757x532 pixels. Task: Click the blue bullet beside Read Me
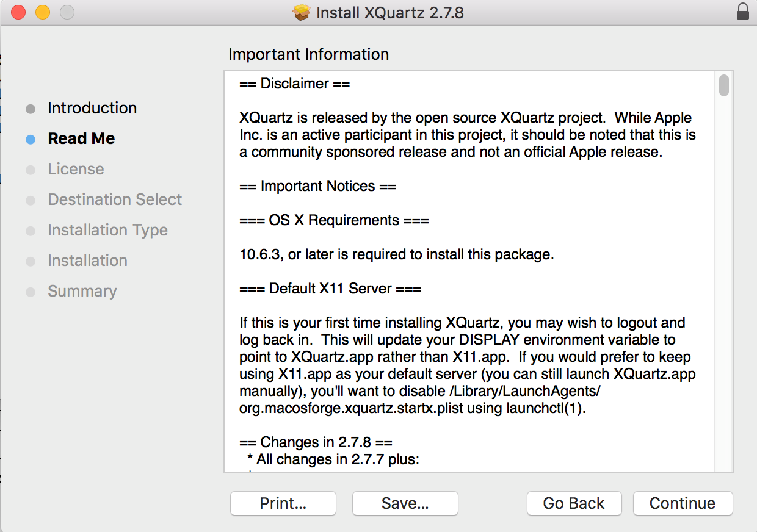[31, 140]
